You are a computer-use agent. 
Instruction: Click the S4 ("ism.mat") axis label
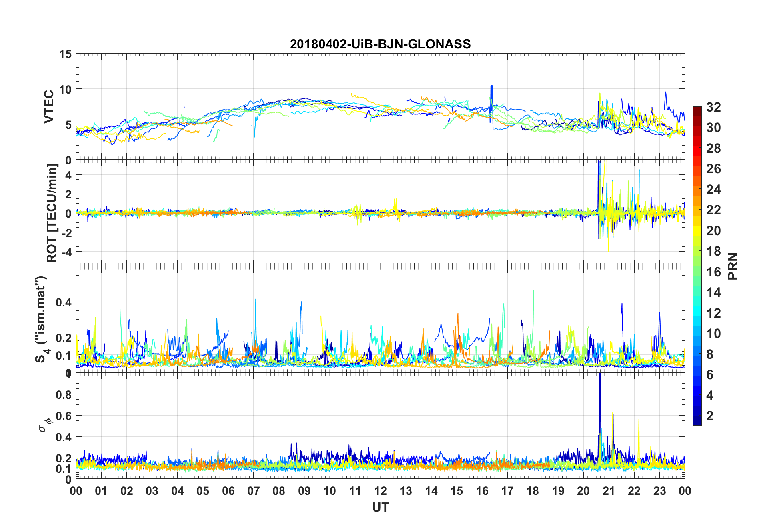(42, 319)
